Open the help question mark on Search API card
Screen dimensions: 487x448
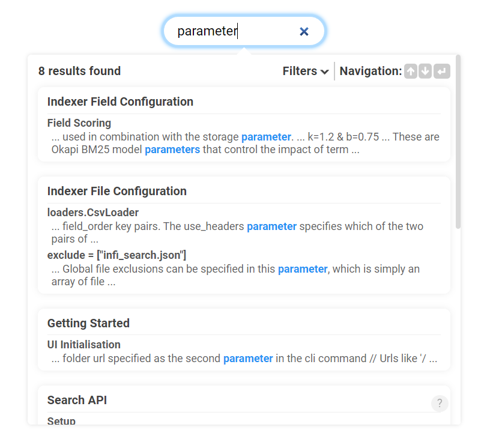[x=439, y=403]
